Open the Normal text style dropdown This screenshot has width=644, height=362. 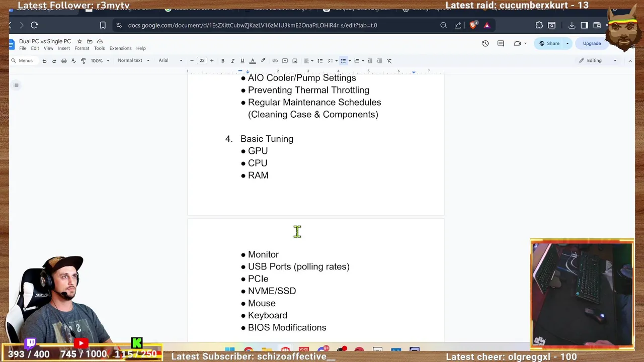pyautogui.click(x=133, y=60)
